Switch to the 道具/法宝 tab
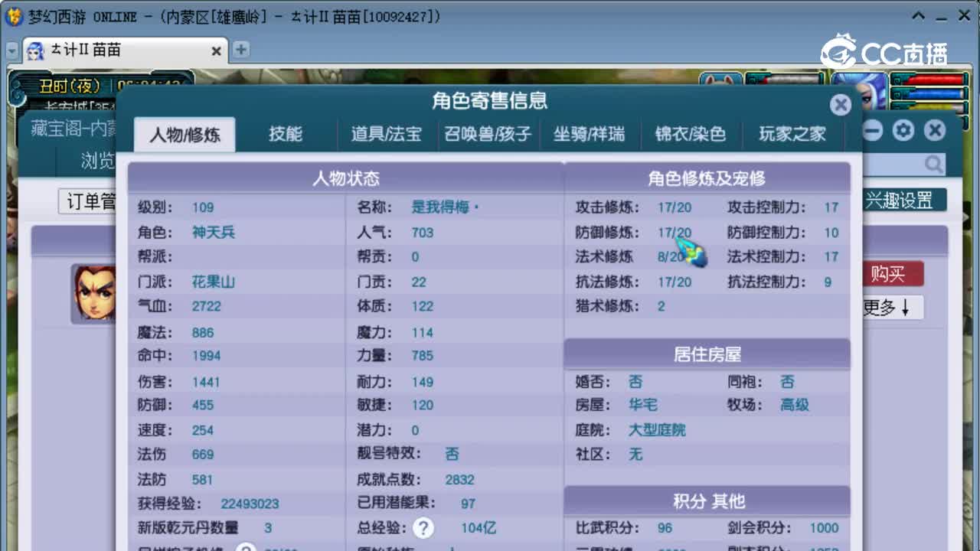This screenshot has height=551, width=980. click(x=387, y=134)
